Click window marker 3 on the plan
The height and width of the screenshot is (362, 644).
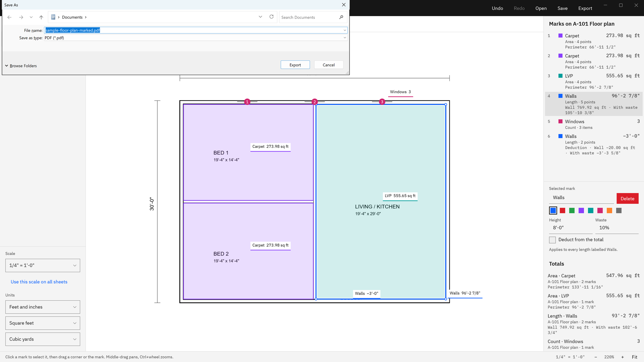click(x=382, y=102)
